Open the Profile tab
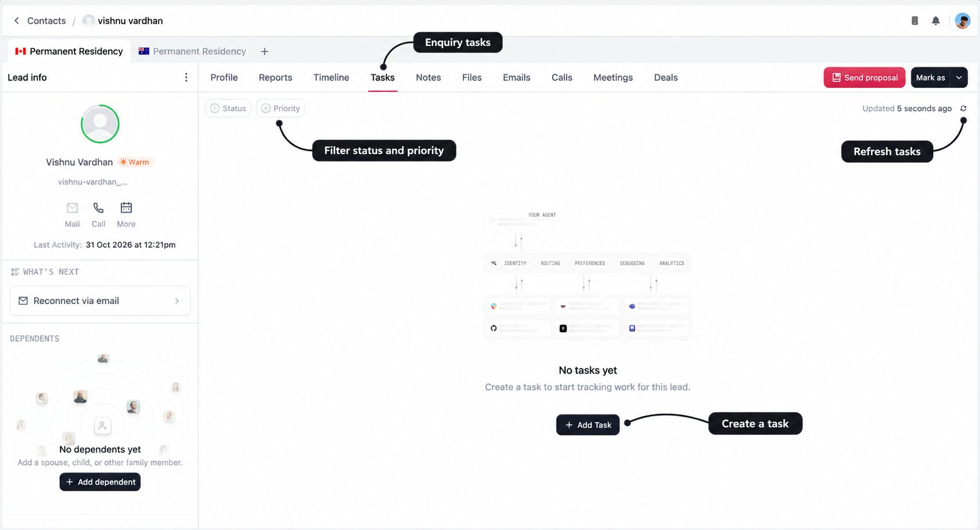This screenshot has height=530, width=980. pyautogui.click(x=224, y=78)
